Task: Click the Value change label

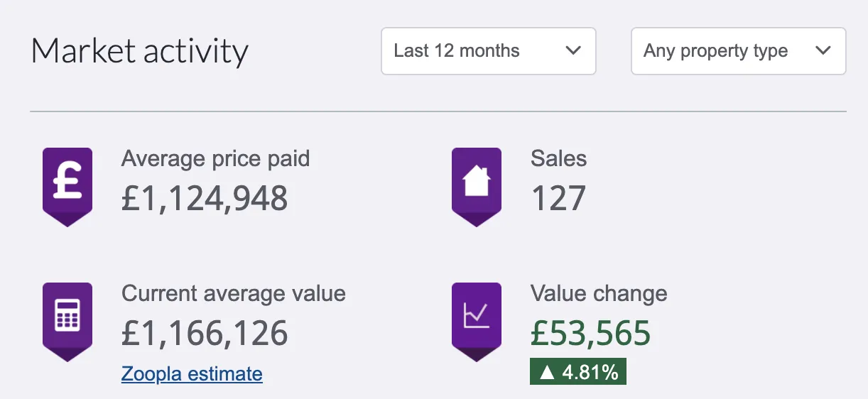Action: pos(599,293)
